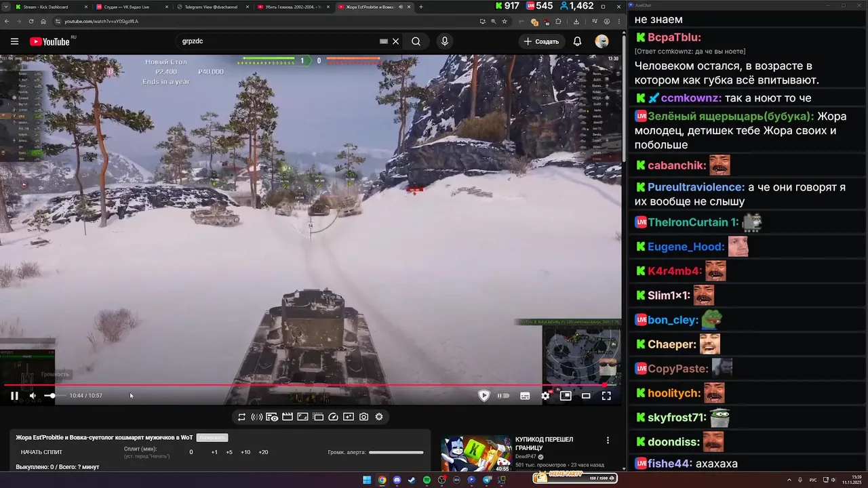Switch to the Убить Гелаева tab
The image size is (868, 488).
(293, 7)
